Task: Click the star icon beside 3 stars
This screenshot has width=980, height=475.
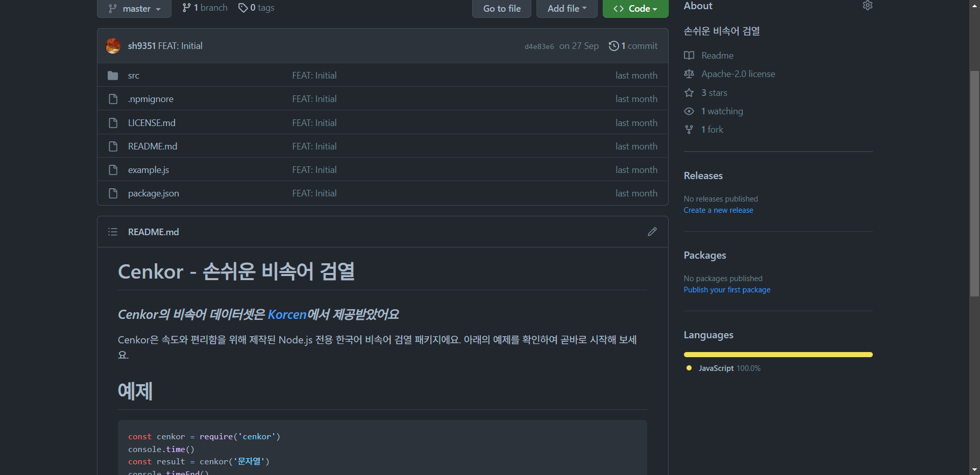Action: click(x=689, y=93)
